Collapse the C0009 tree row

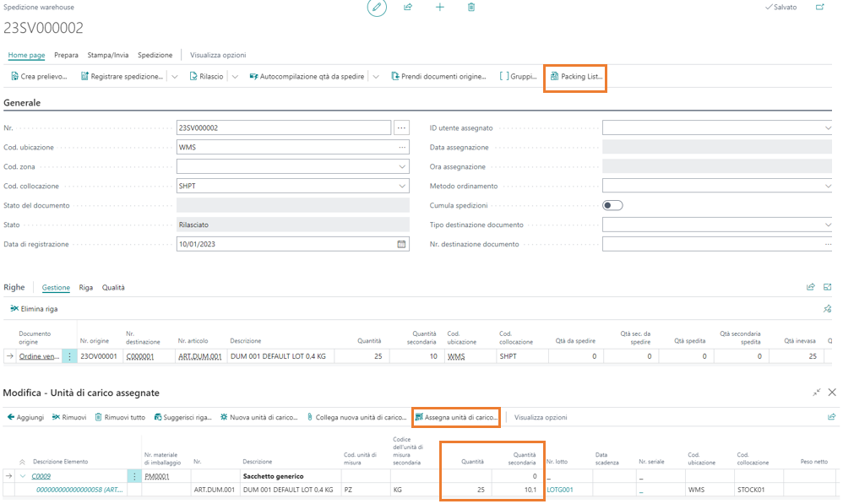point(23,476)
